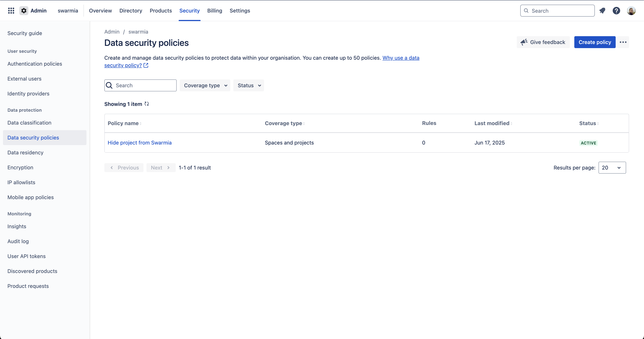Click the Give feedback button
The height and width of the screenshot is (339, 644).
pos(543,42)
